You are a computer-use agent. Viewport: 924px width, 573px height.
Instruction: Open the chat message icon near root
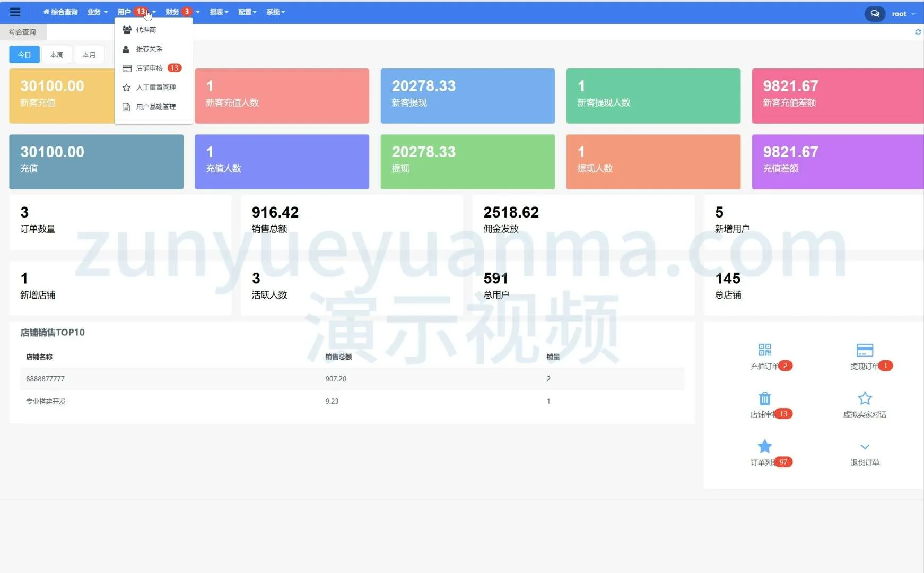coord(875,14)
